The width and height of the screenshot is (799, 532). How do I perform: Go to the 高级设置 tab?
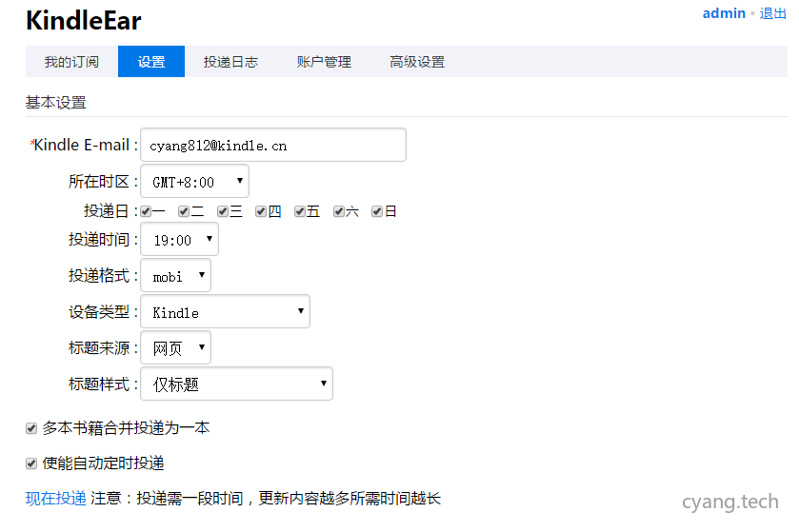pyautogui.click(x=417, y=62)
